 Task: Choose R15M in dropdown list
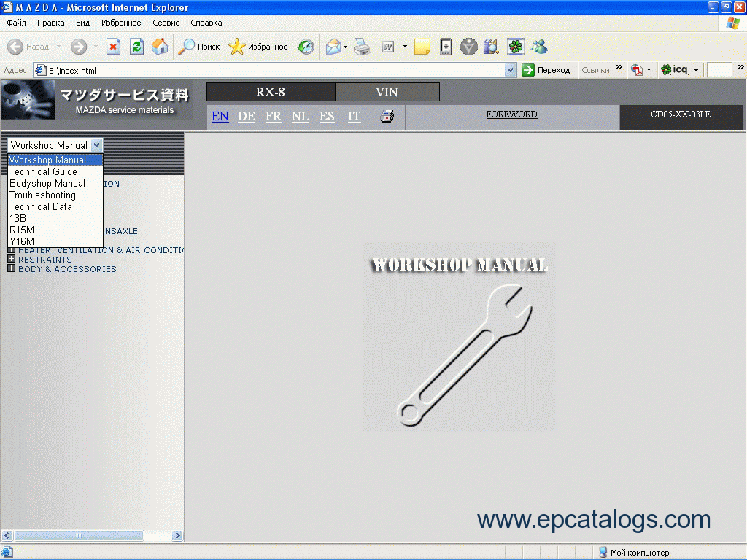(x=55, y=230)
